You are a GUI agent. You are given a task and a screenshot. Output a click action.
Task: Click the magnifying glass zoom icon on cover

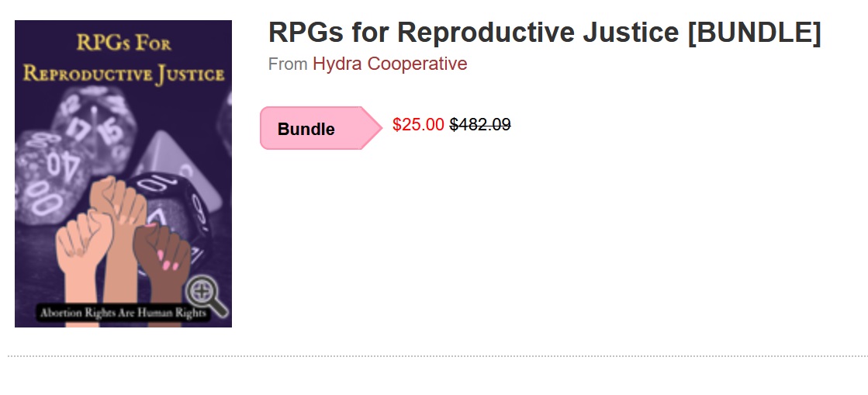tap(206, 296)
